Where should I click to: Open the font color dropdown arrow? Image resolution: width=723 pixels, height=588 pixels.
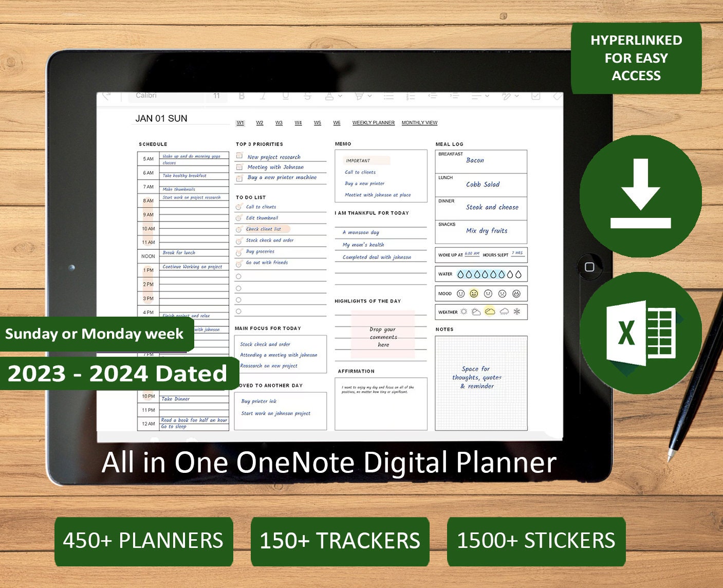click(340, 97)
